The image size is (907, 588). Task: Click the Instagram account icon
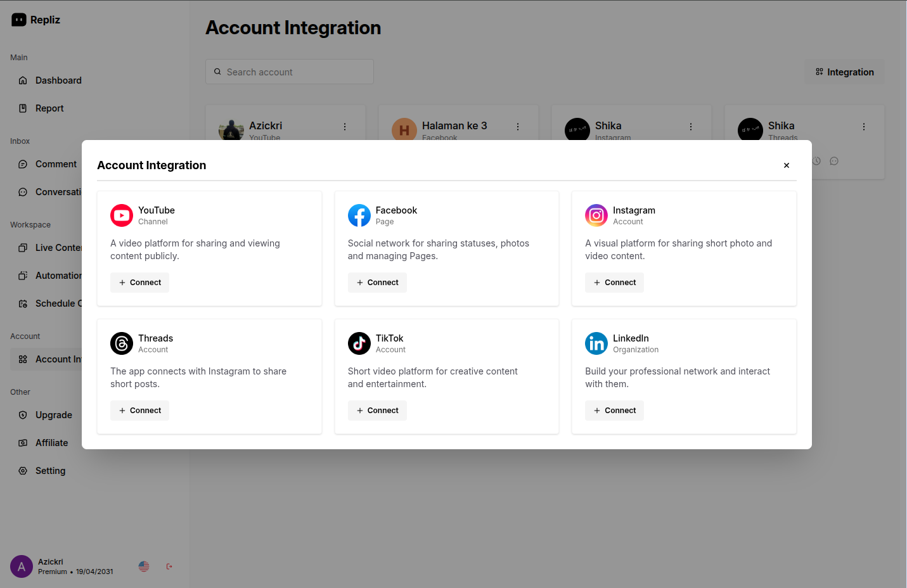pyautogui.click(x=596, y=215)
